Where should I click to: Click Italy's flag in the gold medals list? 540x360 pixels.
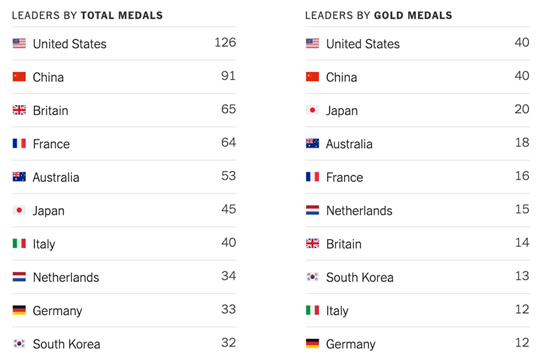click(312, 310)
